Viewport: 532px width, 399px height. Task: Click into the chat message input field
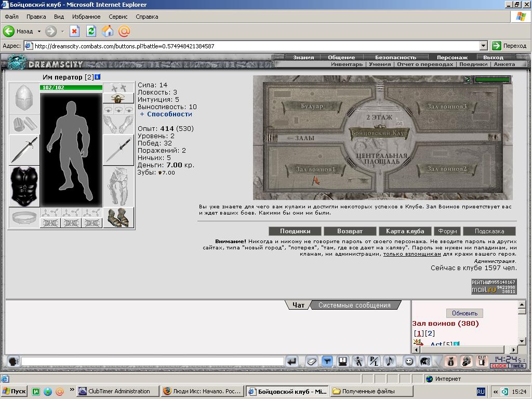click(x=152, y=362)
